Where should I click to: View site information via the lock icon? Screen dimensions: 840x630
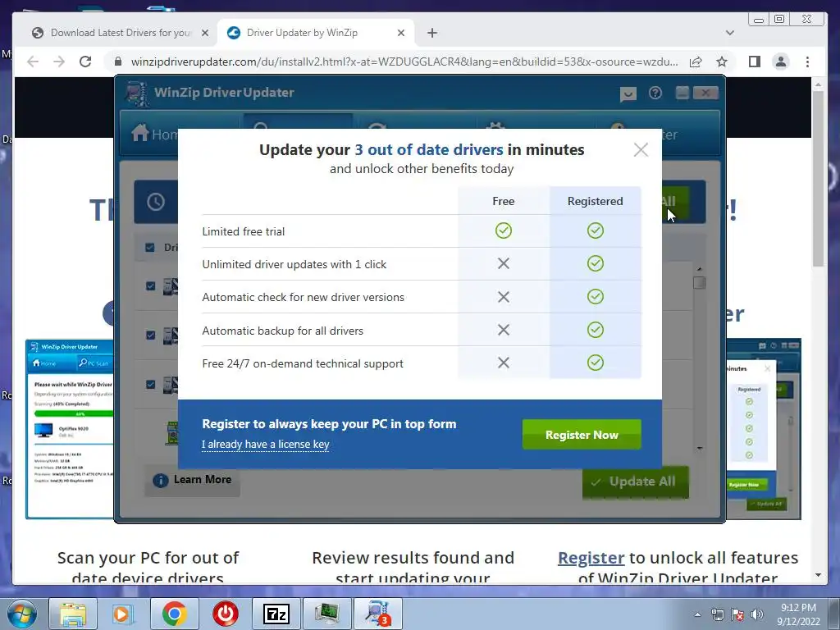tap(118, 62)
